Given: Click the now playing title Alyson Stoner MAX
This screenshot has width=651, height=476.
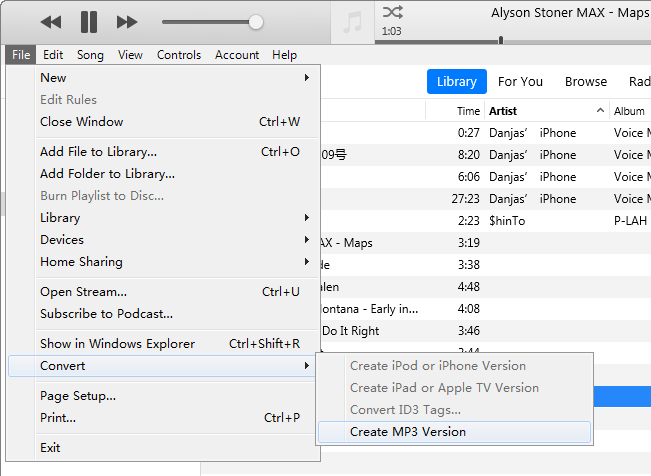Looking at the screenshot, I should coord(570,13).
